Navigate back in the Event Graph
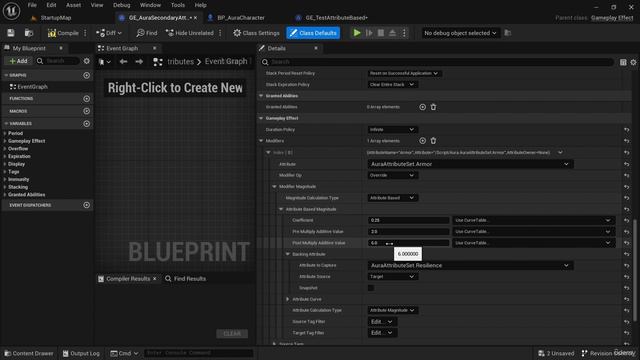640x360 pixels. click(123, 62)
